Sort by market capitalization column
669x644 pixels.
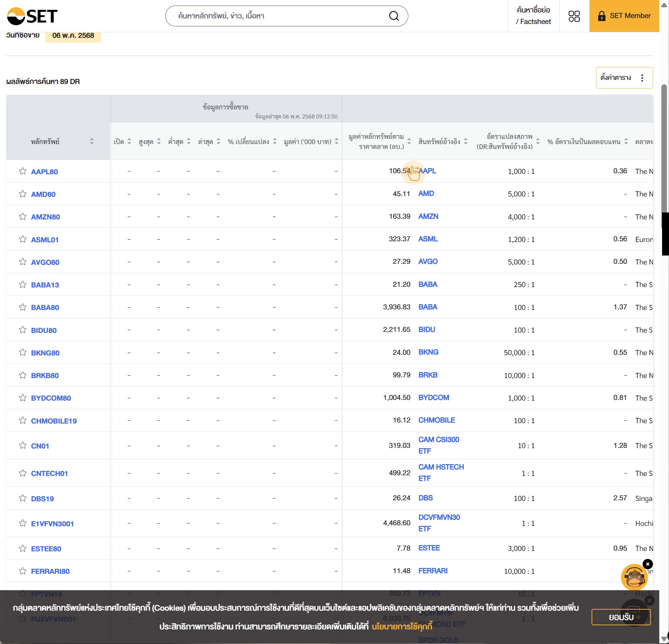409,141
